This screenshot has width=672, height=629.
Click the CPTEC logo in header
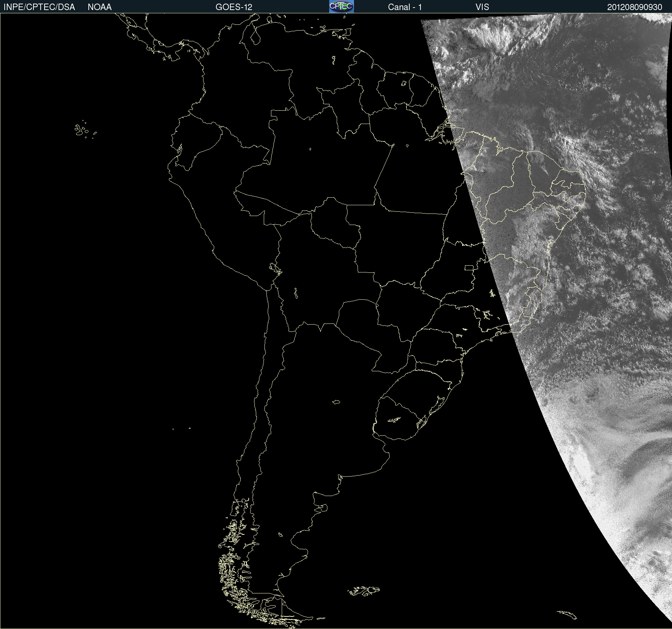(341, 6)
